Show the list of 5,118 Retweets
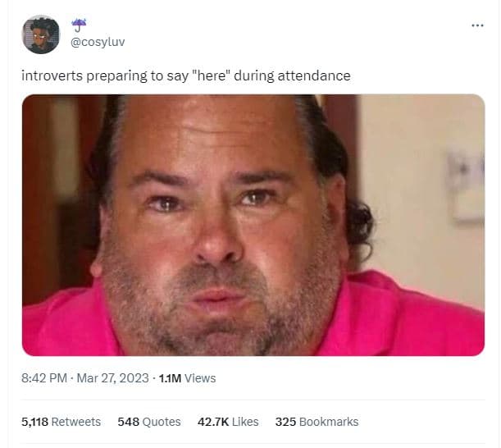Image resolution: width=501 pixels, height=448 pixels. [61, 422]
